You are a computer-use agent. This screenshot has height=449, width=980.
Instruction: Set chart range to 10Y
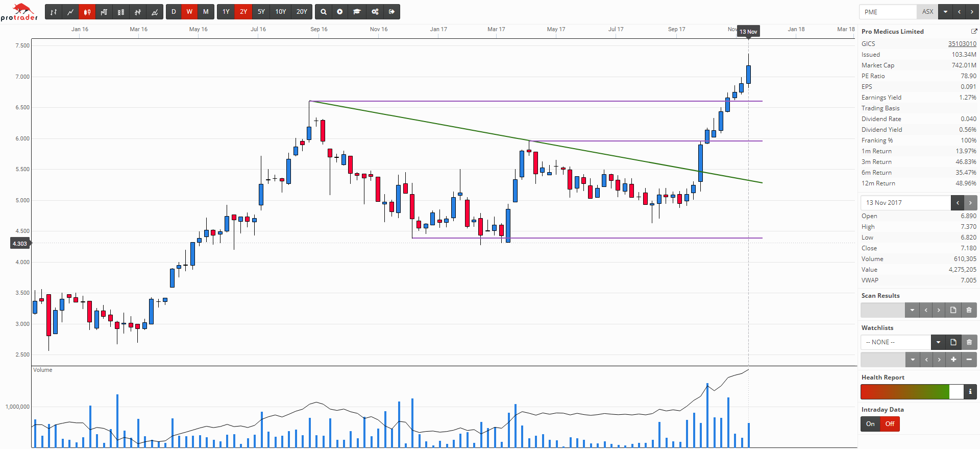coord(281,12)
